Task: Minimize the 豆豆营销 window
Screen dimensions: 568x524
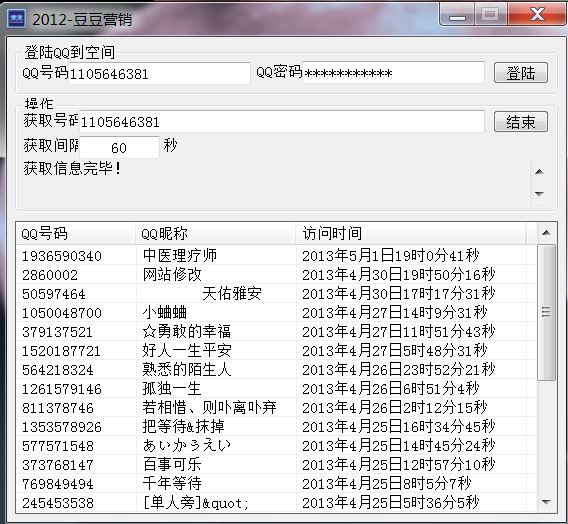Action: pyautogui.click(x=457, y=14)
